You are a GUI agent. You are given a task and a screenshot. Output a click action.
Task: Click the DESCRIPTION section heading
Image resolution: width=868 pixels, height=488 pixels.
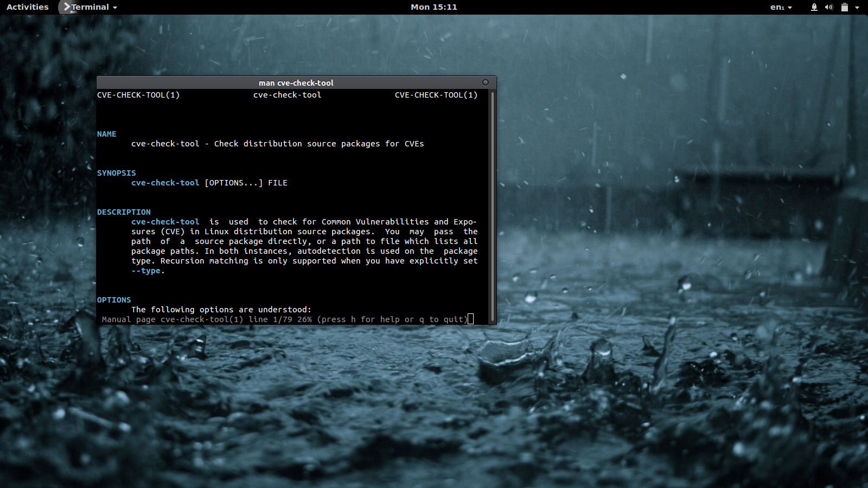(x=124, y=212)
